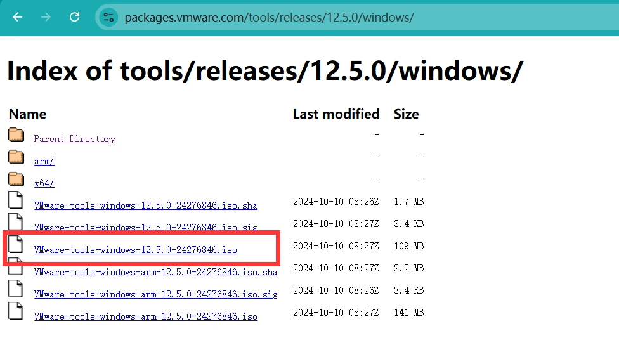
Task: Click the x64/ folder icon
Action: click(16, 179)
